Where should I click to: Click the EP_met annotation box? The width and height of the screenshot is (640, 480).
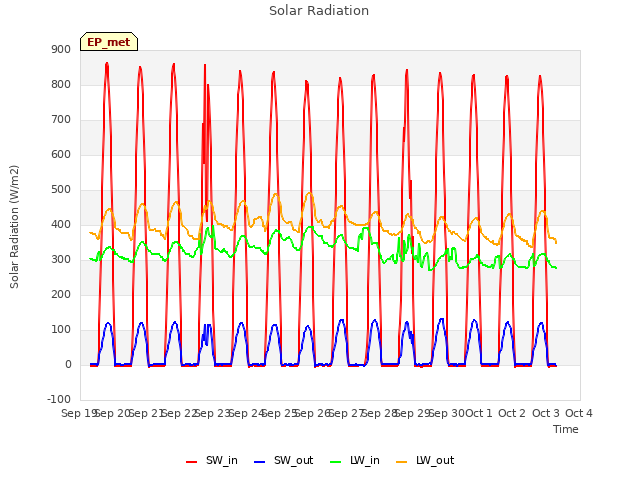click(109, 42)
